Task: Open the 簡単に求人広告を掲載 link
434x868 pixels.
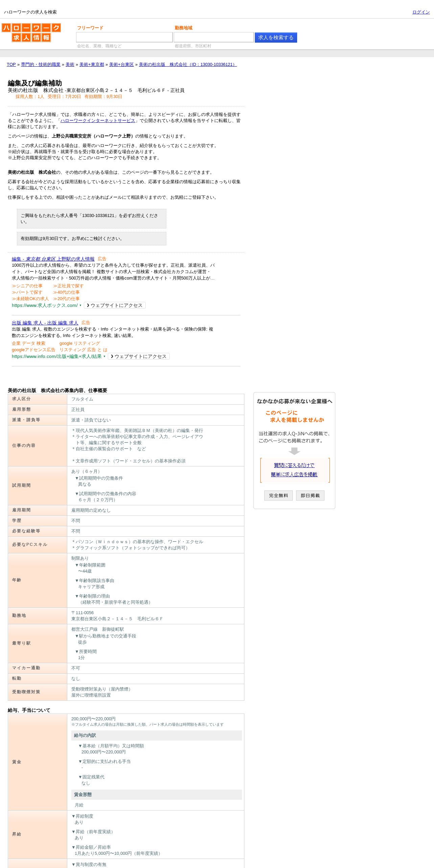Action: click(294, 475)
